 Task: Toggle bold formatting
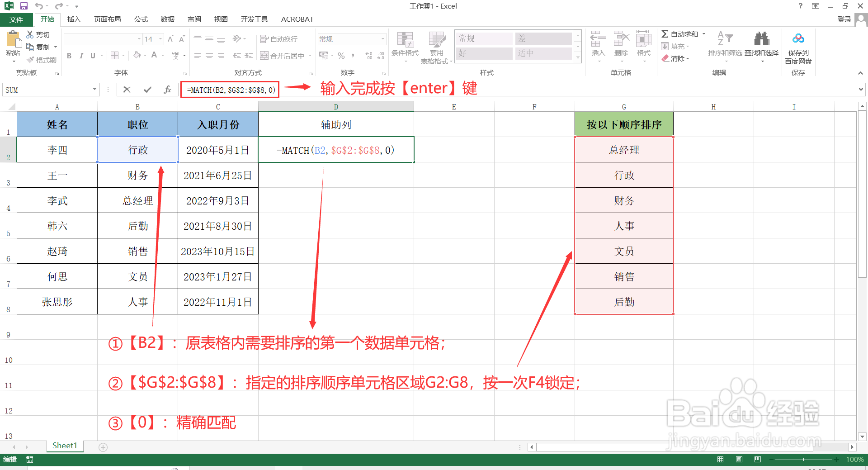[x=69, y=55]
